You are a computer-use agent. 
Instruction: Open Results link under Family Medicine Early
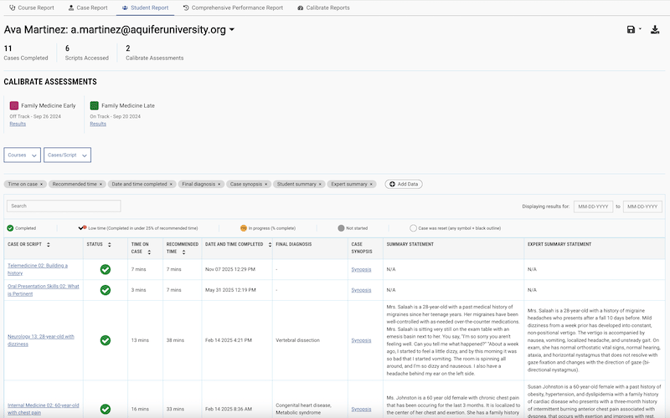pos(18,124)
